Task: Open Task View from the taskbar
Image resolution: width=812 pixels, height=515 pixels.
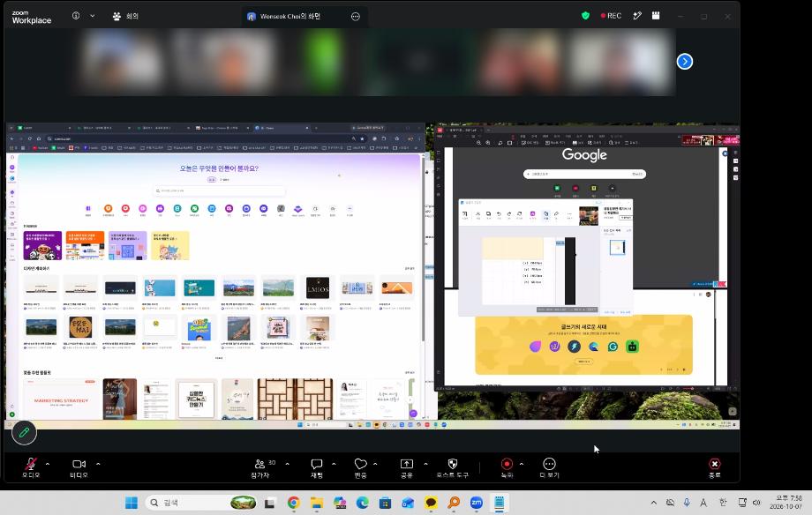Action: click(270, 503)
